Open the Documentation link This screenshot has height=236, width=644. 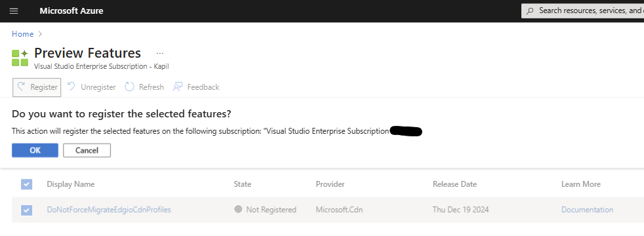pos(587,210)
